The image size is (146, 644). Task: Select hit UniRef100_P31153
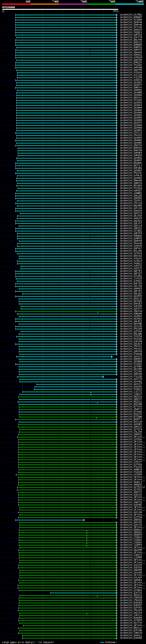(x=131, y=467)
